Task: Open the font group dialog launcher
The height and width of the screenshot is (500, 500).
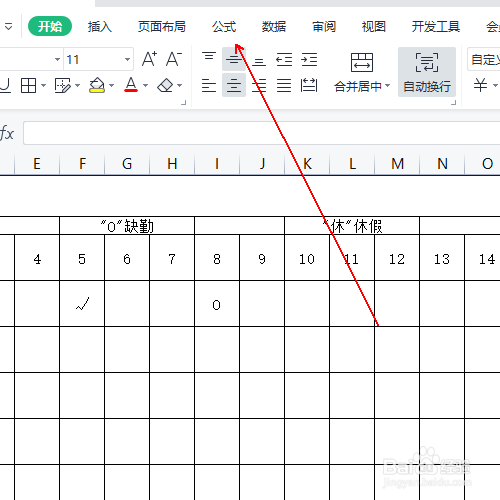Action: pyautogui.click(x=183, y=102)
